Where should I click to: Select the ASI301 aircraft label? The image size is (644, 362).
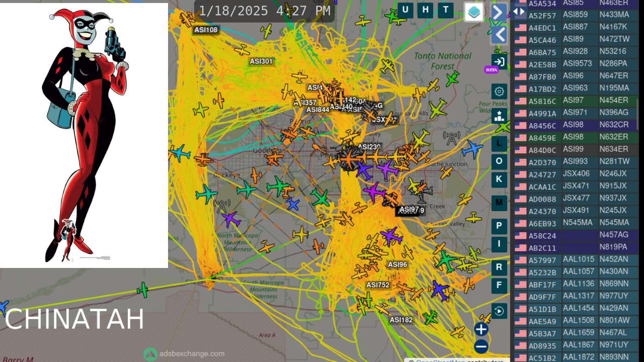click(261, 62)
